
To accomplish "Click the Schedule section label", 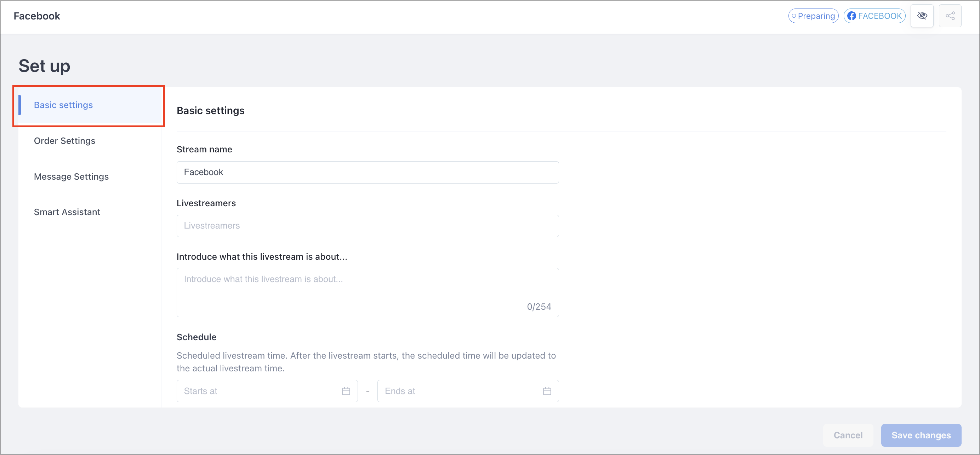I will pyautogui.click(x=196, y=337).
